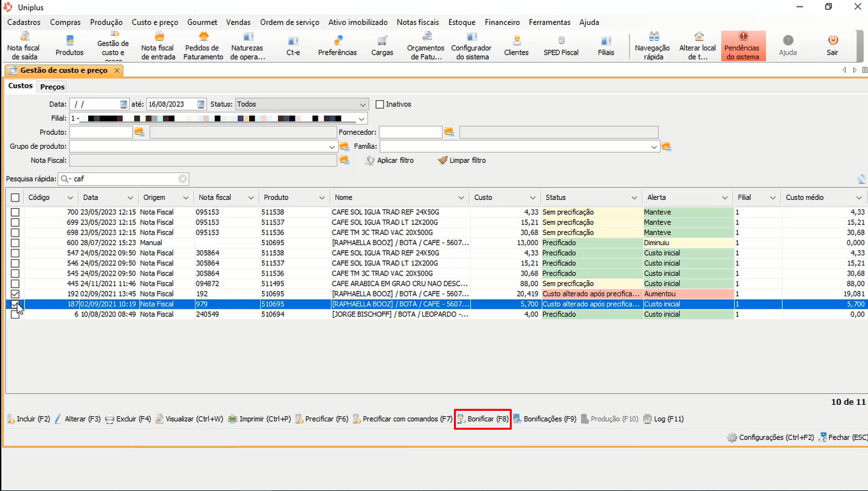Open the Notas fiscais menu
This screenshot has height=491, width=868.
pyautogui.click(x=418, y=22)
